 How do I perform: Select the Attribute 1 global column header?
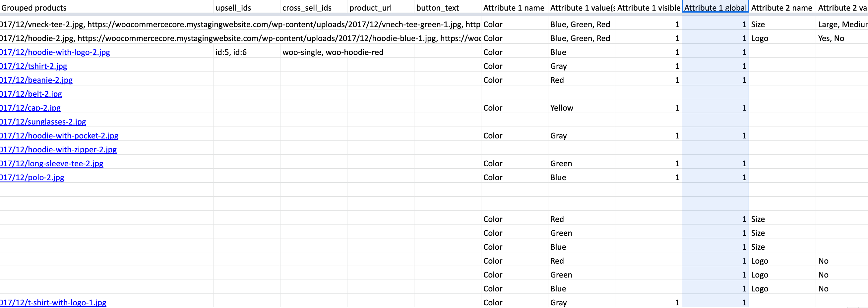point(715,8)
